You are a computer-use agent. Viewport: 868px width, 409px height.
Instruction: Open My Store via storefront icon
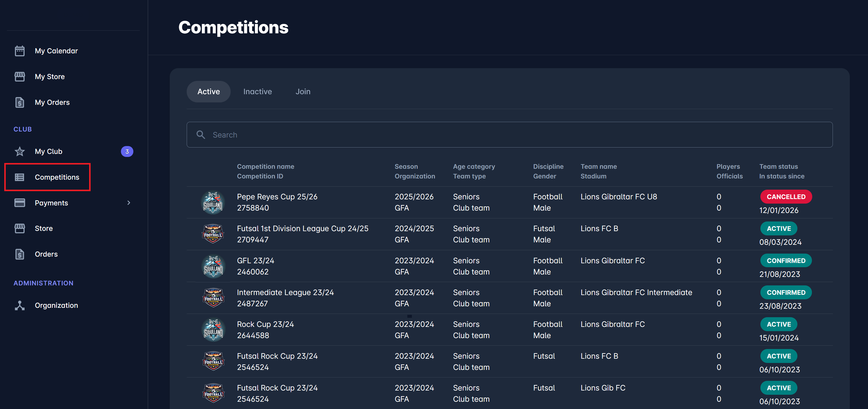tap(19, 76)
